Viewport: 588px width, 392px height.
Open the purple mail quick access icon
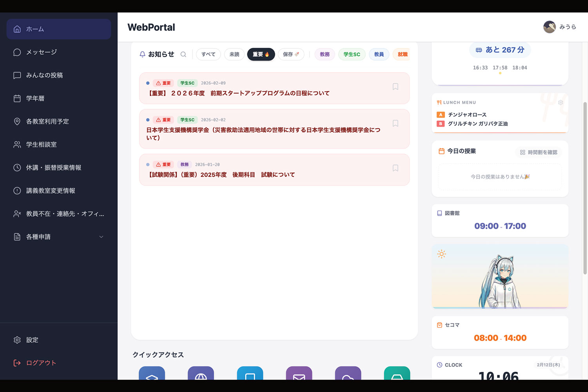tap(299, 374)
